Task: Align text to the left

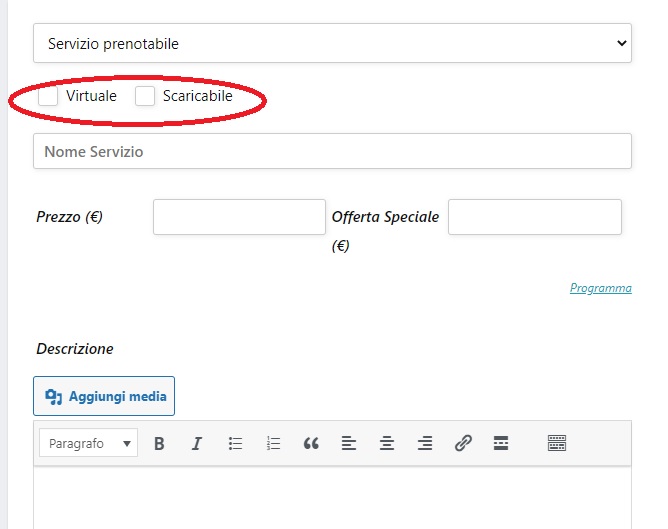Action: [349, 444]
